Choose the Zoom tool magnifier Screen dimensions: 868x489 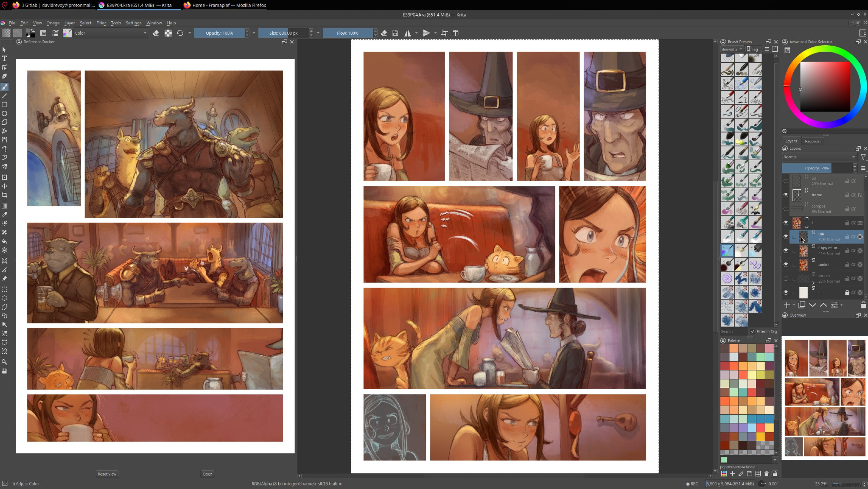[x=4, y=362]
